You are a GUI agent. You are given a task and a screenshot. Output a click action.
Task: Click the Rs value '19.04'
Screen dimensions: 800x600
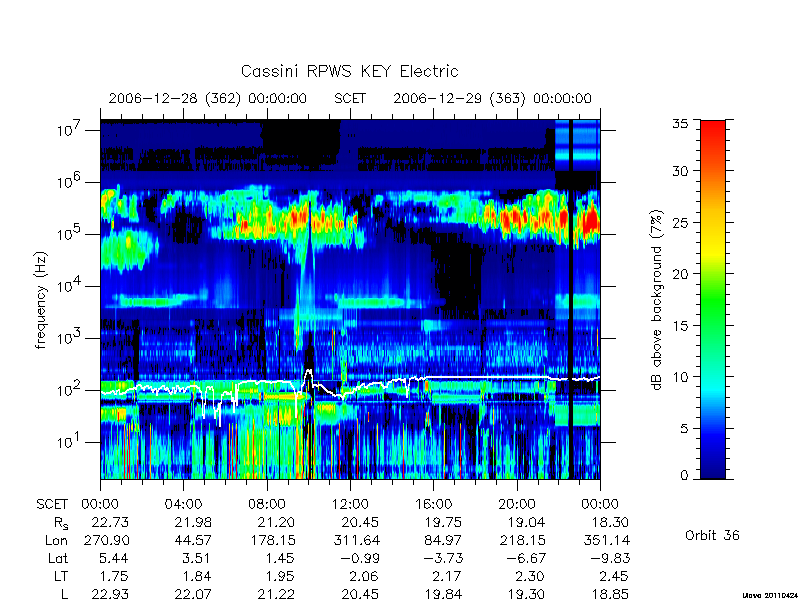(526, 522)
